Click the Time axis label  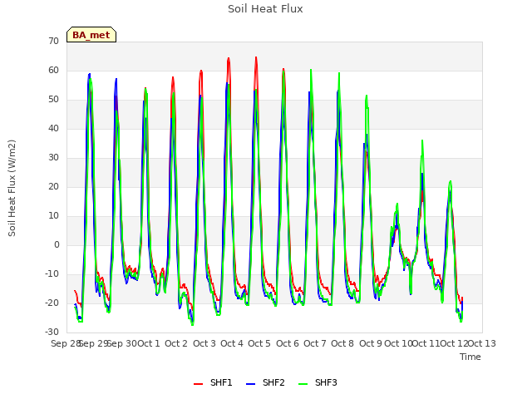pos(470,357)
